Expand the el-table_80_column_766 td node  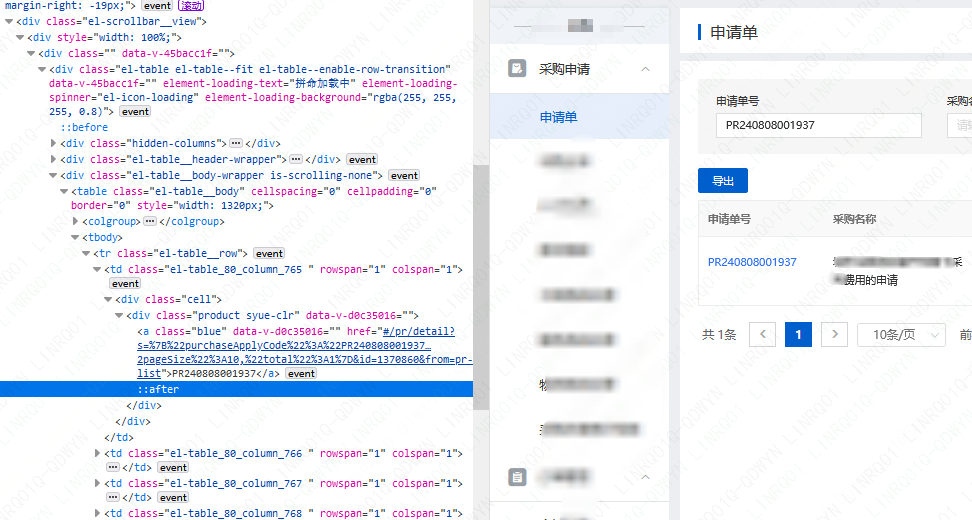97,454
